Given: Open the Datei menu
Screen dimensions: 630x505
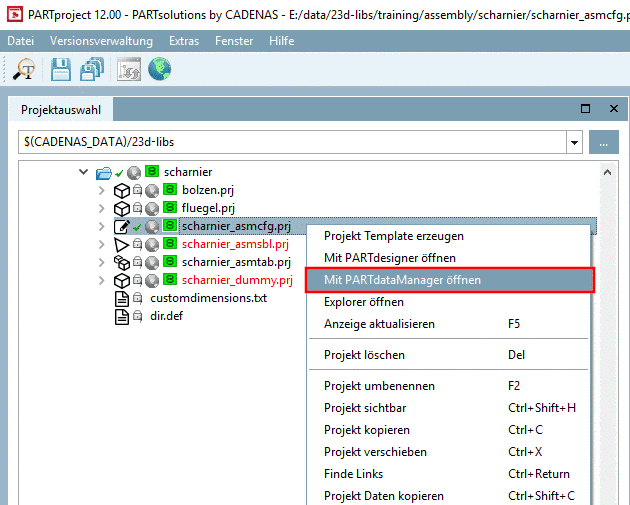Looking at the screenshot, I should [20, 41].
